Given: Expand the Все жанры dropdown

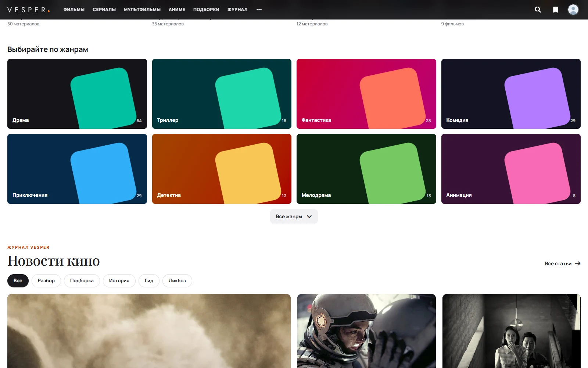Looking at the screenshot, I should tap(294, 216).
